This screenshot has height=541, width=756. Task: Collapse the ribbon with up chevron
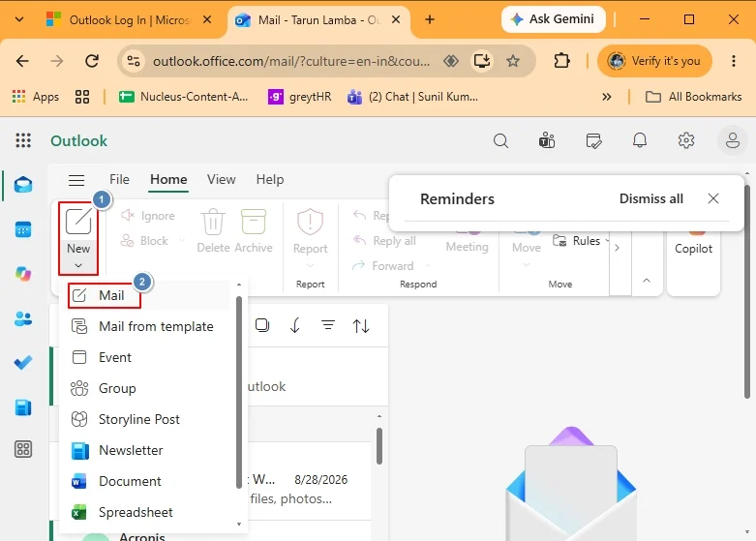coord(647,281)
